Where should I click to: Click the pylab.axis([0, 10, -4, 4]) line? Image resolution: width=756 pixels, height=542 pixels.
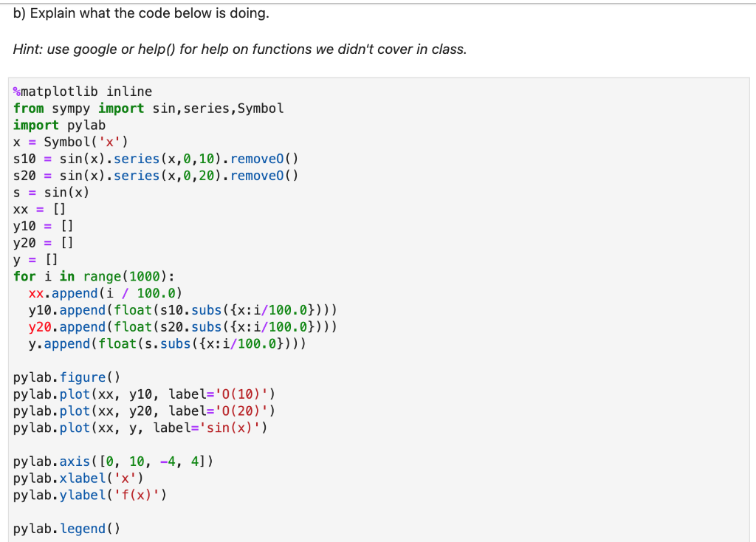coord(111,461)
